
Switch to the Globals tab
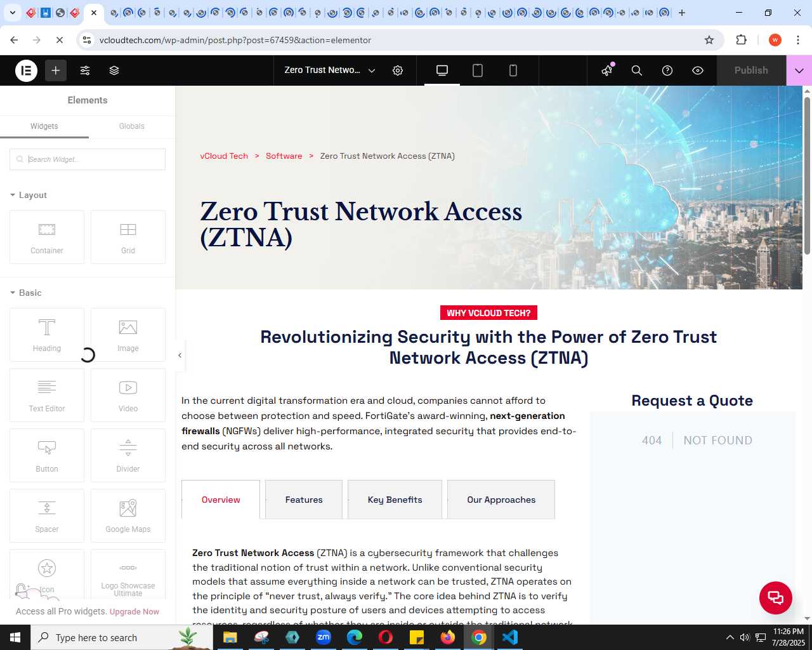click(132, 126)
